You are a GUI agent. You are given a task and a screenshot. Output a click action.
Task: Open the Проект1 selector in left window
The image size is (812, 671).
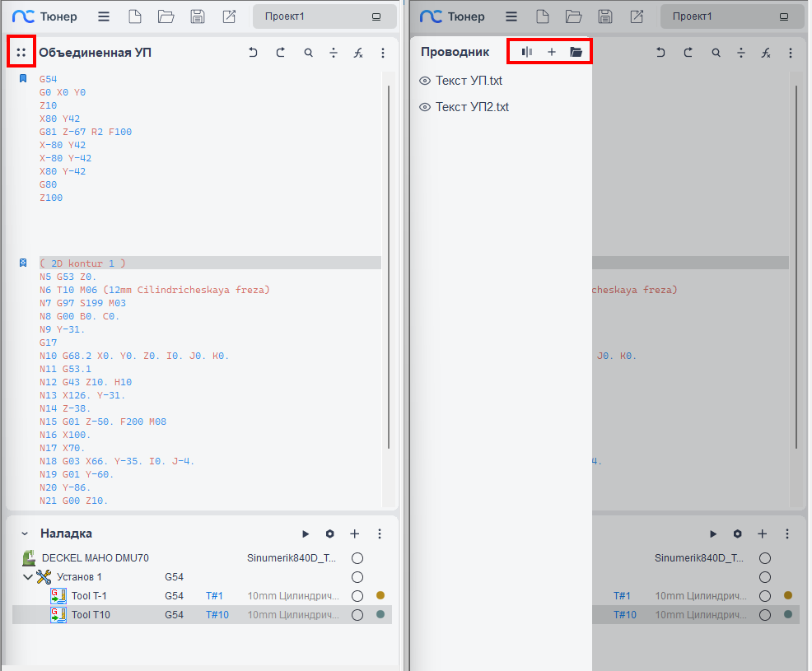(x=322, y=16)
